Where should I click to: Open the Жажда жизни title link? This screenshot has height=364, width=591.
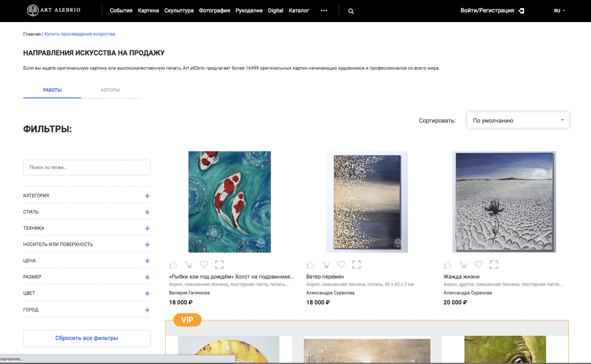461,277
